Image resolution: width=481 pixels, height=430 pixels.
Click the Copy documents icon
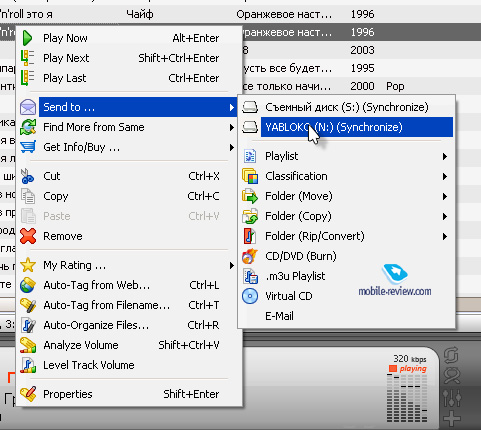28,196
